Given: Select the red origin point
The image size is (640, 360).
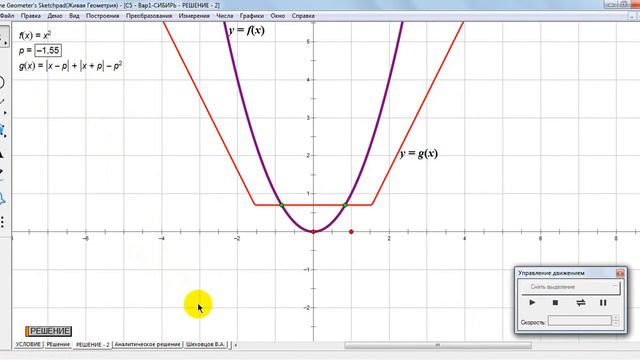Looking at the screenshot, I should click(313, 232).
